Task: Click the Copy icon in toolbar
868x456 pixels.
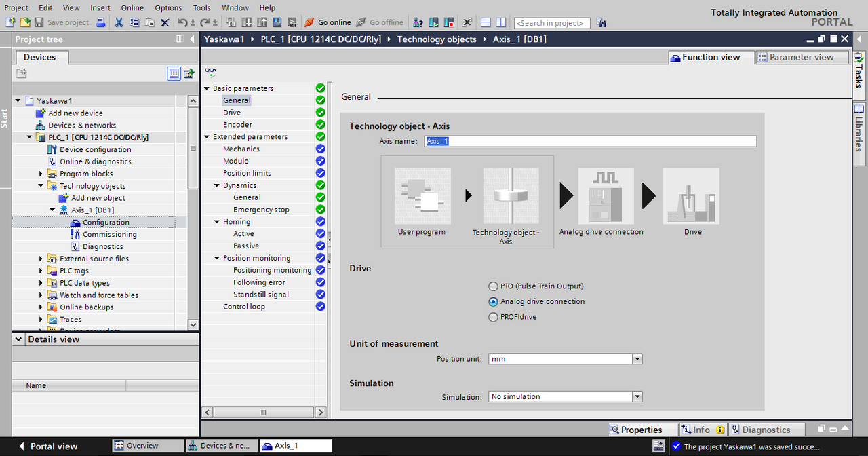Action: 134,22
